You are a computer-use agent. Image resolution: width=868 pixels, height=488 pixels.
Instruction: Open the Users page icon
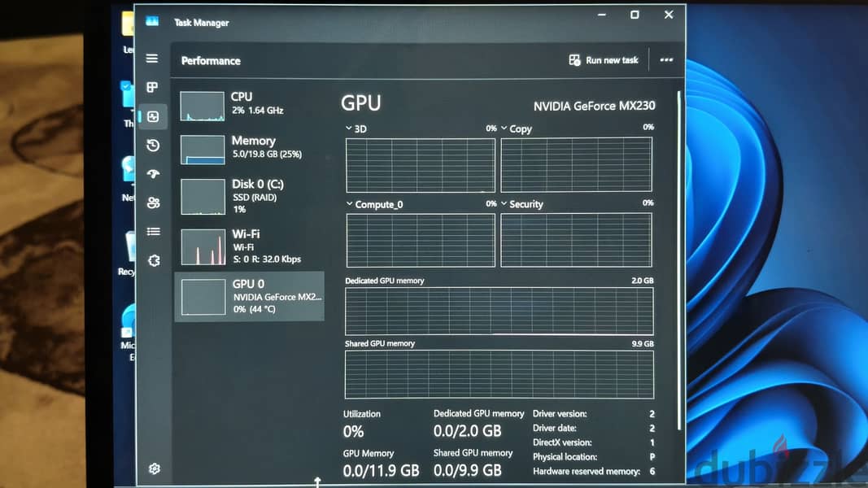(153, 203)
